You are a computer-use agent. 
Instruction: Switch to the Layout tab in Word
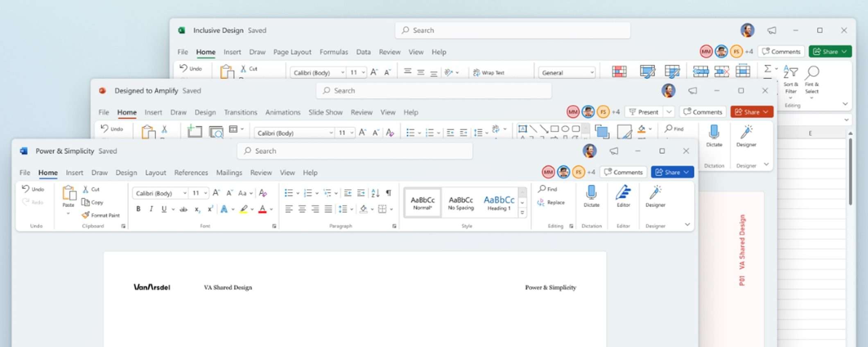click(156, 173)
